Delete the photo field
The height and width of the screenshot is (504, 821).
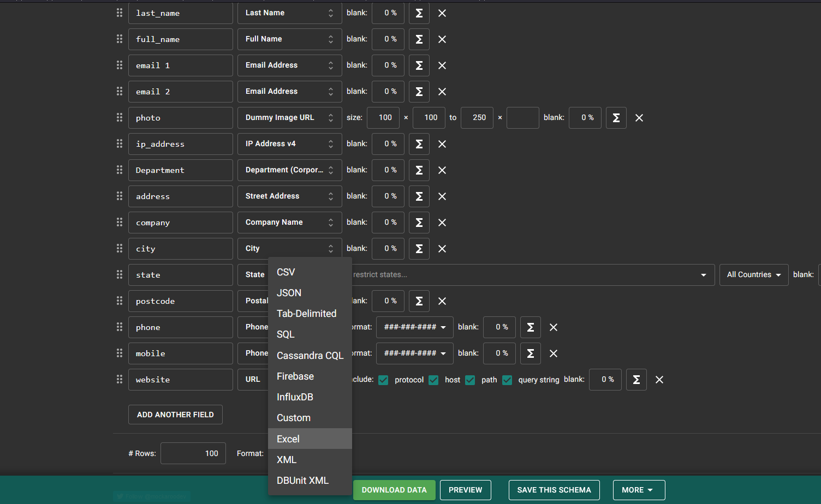click(639, 118)
